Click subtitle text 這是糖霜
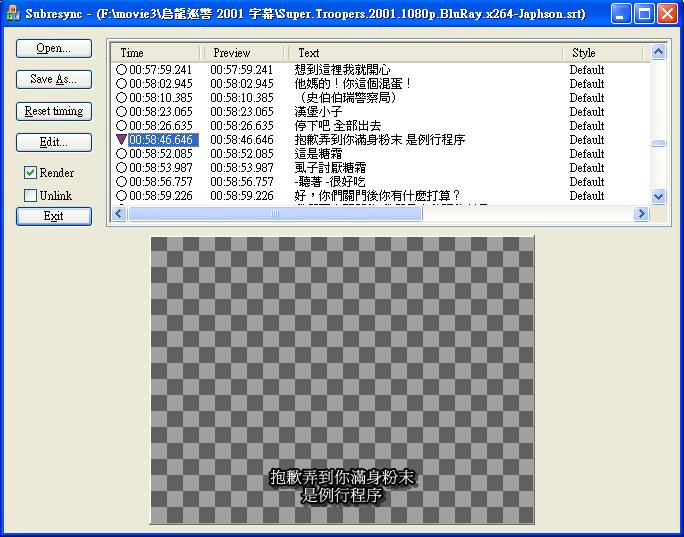684x537 pixels. (318, 154)
